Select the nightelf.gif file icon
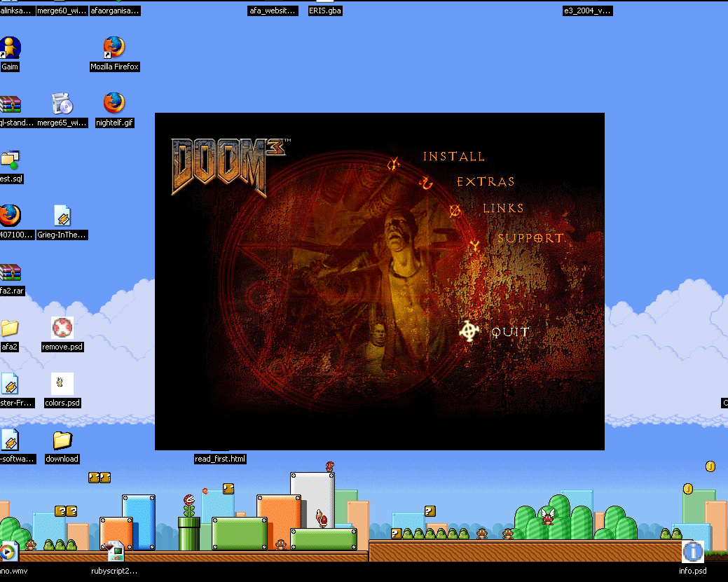Image resolution: width=728 pixels, height=582 pixels. pyautogui.click(x=114, y=104)
